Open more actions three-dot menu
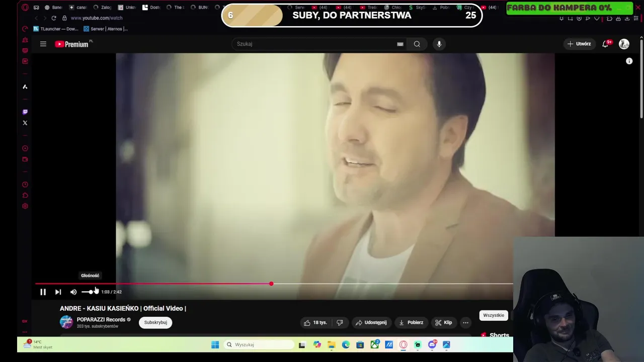The height and width of the screenshot is (362, 644). 465,322
